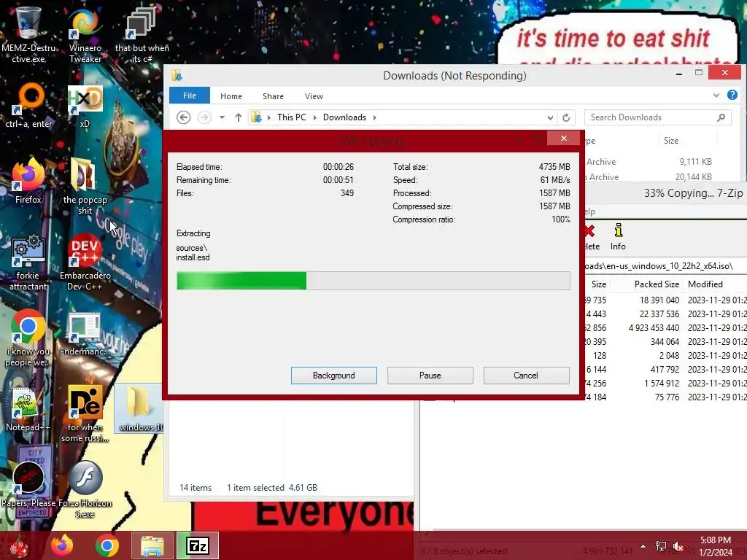Expand 'This PC' breadcrumb arrow
This screenshot has width=747, height=560.
(x=315, y=117)
